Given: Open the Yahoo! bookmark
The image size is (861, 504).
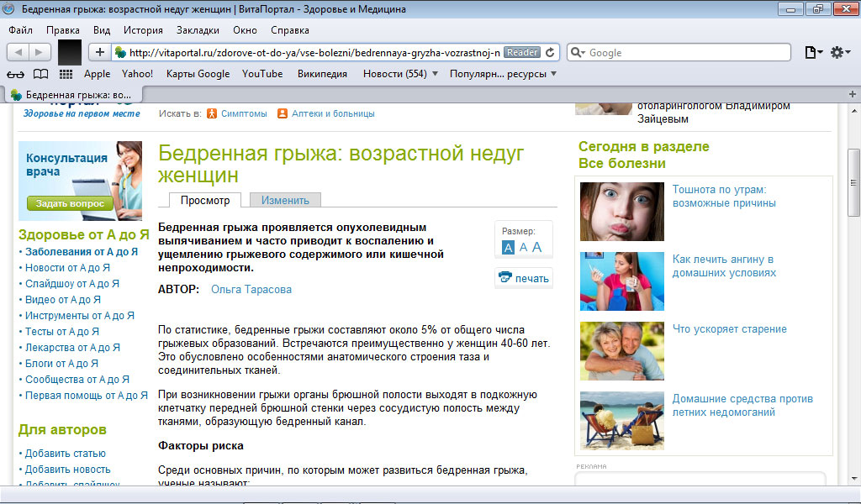Looking at the screenshot, I should pyautogui.click(x=137, y=73).
